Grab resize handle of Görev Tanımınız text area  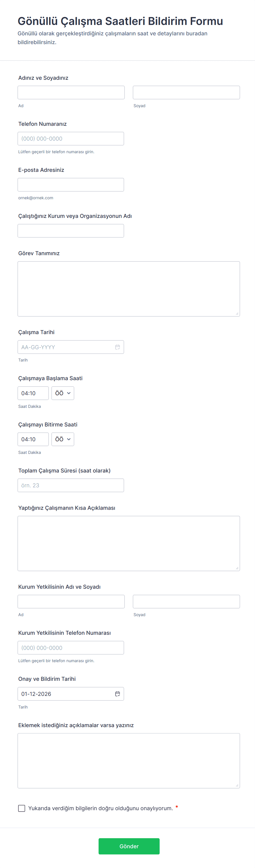tap(237, 314)
